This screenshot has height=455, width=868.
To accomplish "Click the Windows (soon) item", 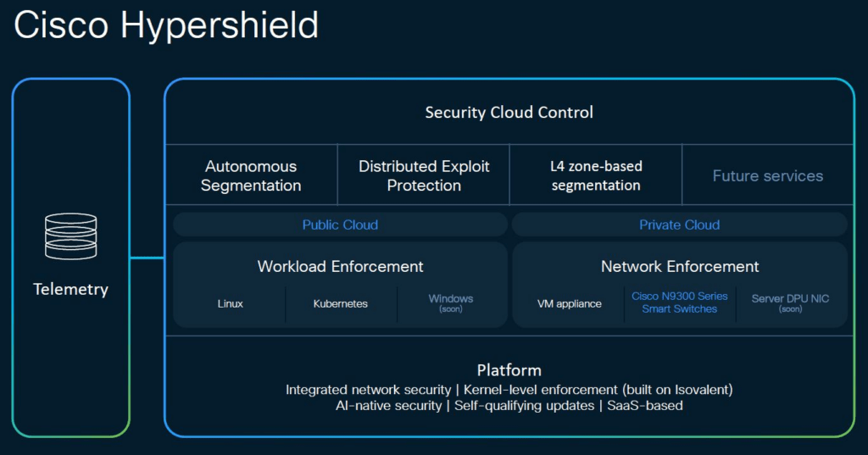I will pyautogui.click(x=451, y=302).
